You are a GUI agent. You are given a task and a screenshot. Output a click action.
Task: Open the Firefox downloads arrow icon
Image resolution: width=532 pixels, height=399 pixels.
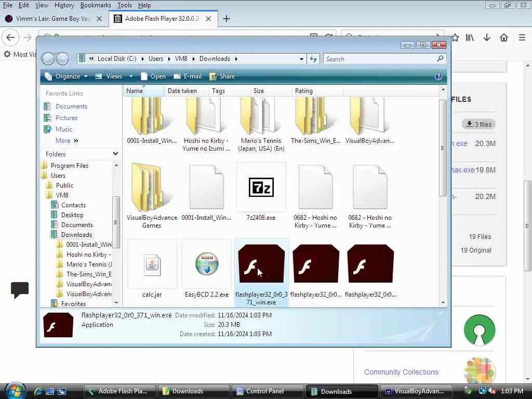[x=487, y=37]
